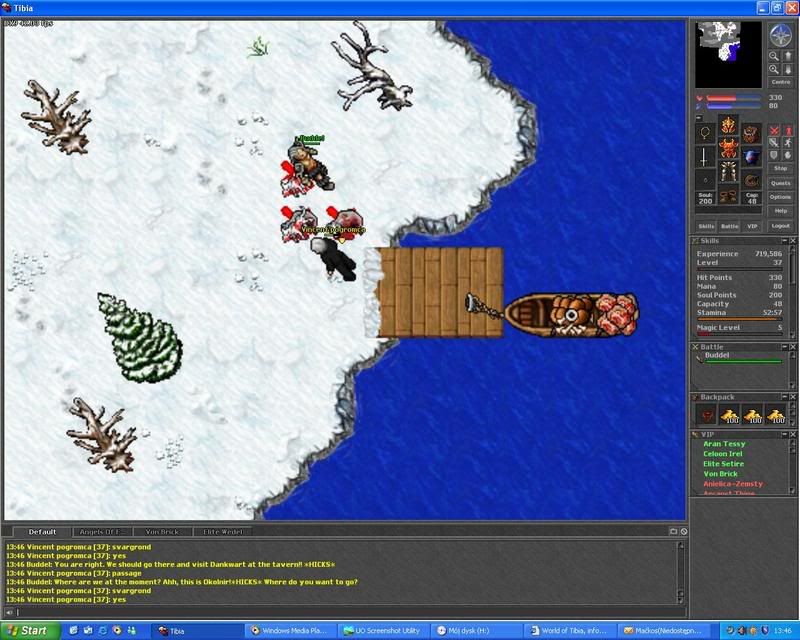Screen dimensions: 800x640
Task: Toggle the Battle window button
Action: [730, 226]
